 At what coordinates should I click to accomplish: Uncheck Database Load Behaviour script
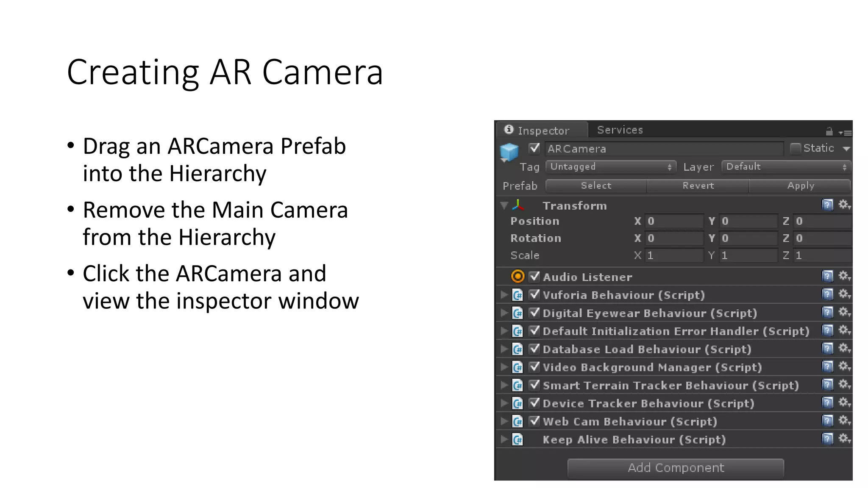534,349
